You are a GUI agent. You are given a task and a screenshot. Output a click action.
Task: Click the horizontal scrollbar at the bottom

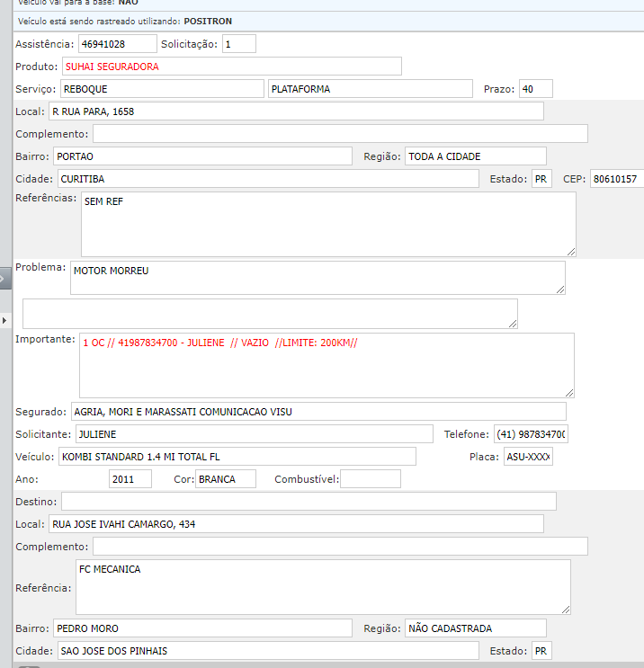29,666
